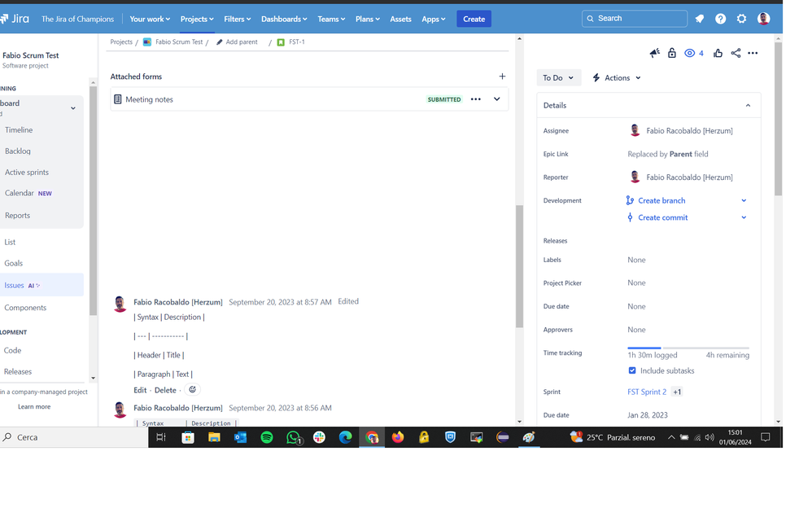The image size is (812, 508).
Task: Click the time tracking progress bar
Action: tap(688, 348)
